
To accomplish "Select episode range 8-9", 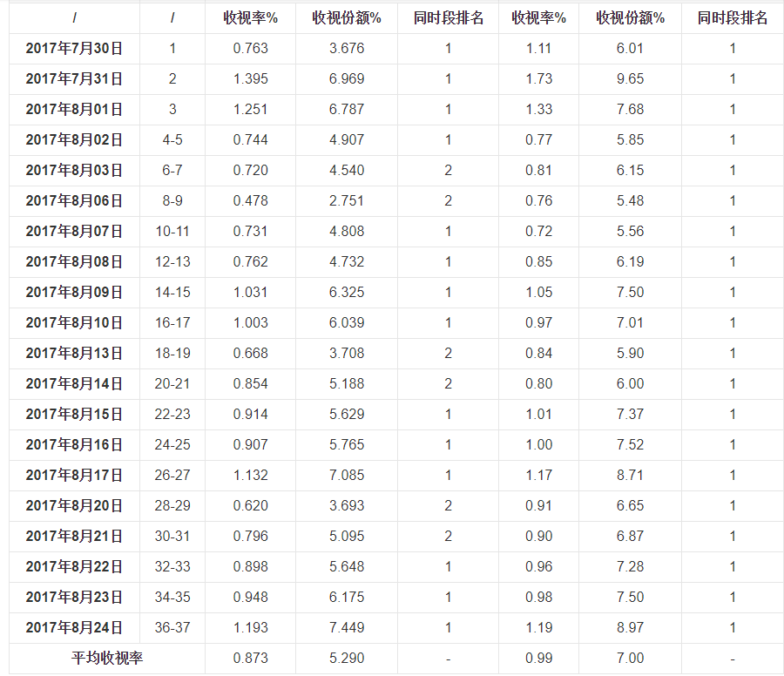I will click(x=172, y=201).
